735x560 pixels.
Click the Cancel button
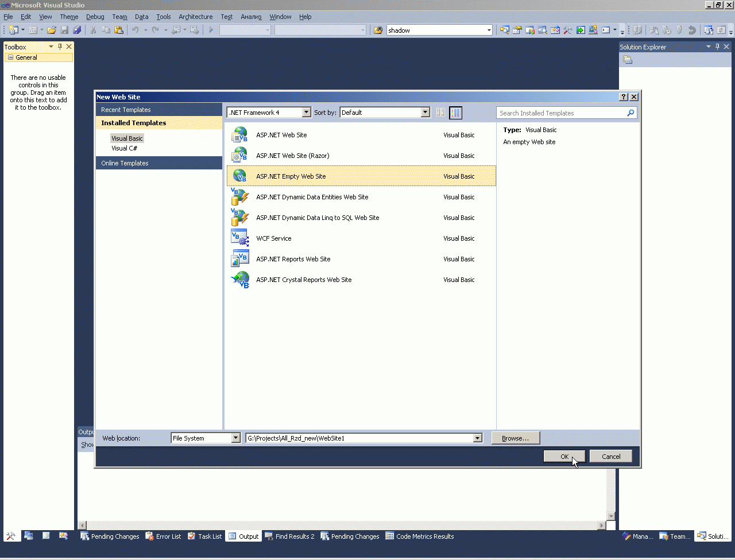611,457
